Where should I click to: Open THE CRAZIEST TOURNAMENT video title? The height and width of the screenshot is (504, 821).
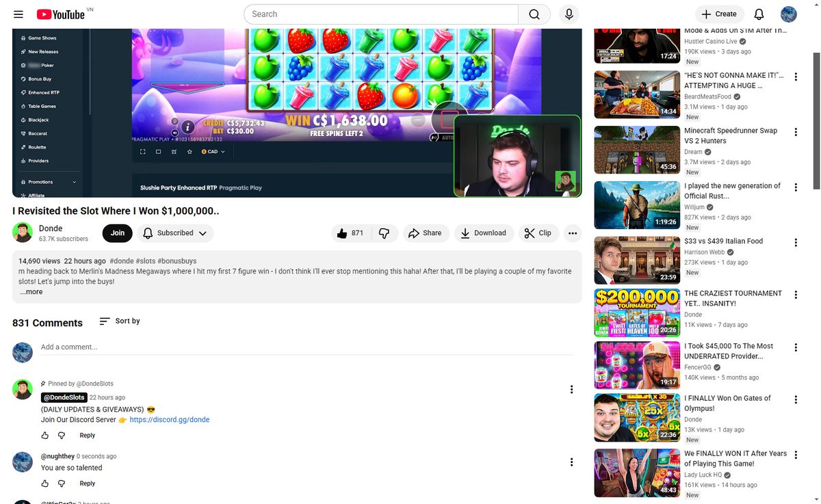[733, 298]
